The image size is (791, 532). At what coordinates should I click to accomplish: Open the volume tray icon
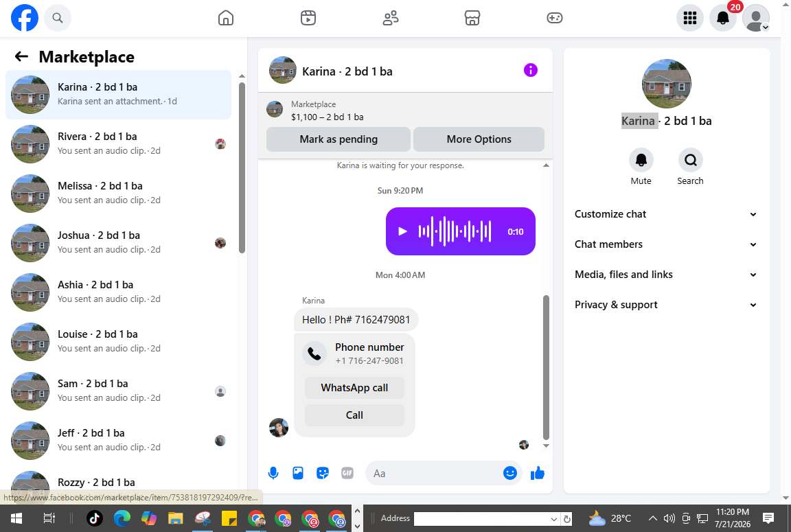669,518
